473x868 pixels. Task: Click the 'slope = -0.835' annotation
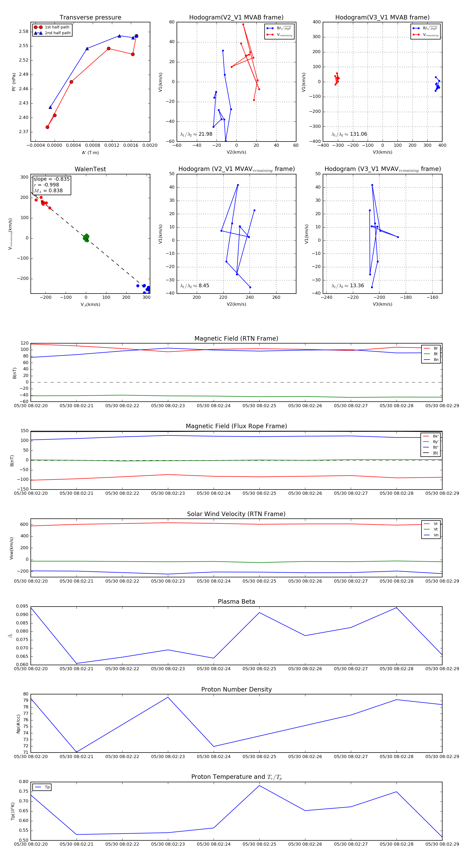[52, 179]
